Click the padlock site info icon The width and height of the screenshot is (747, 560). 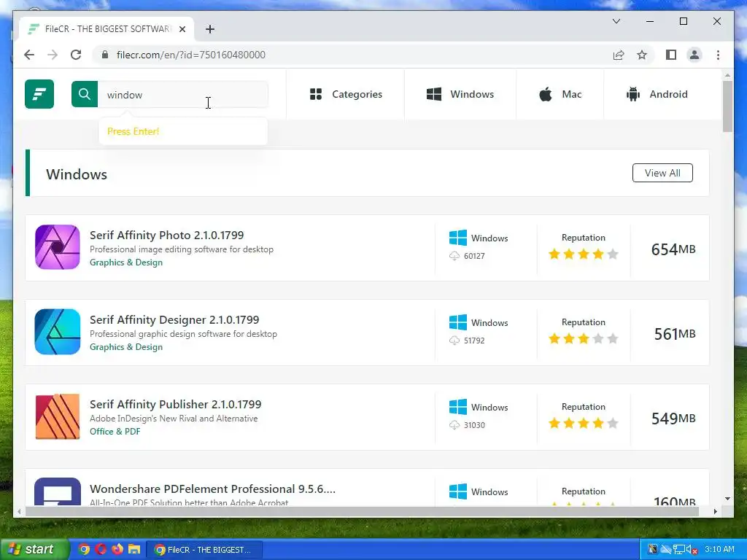point(105,55)
